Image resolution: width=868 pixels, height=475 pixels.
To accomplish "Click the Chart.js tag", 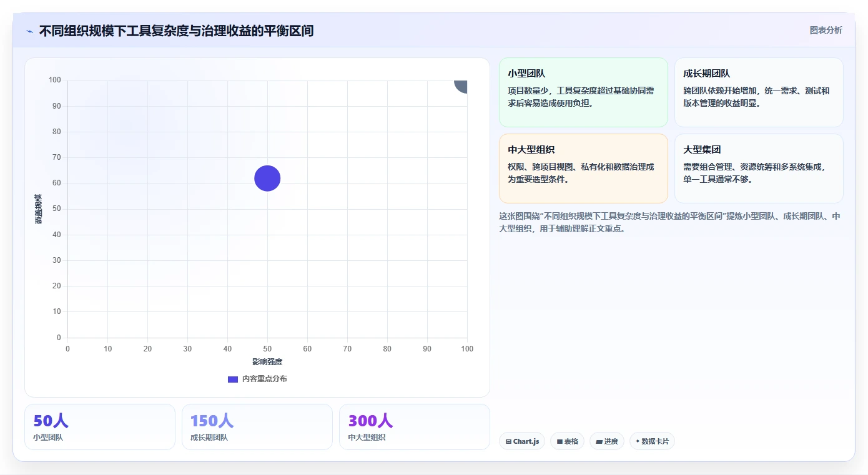I will pyautogui.click(x=522, y=441).
